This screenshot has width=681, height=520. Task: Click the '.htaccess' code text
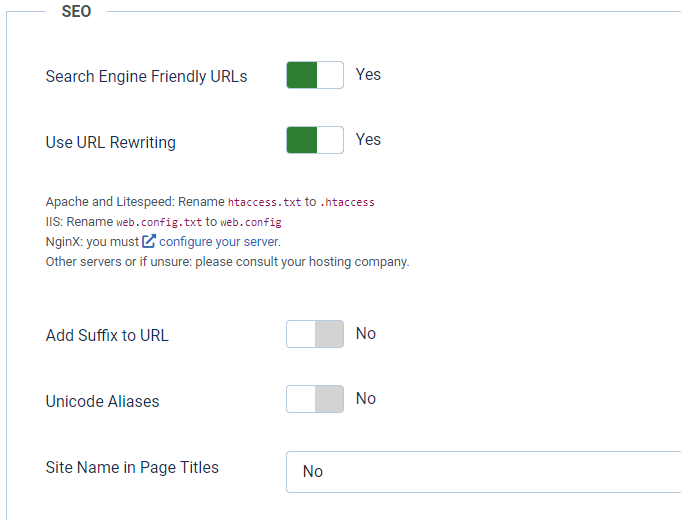(347, 202)
